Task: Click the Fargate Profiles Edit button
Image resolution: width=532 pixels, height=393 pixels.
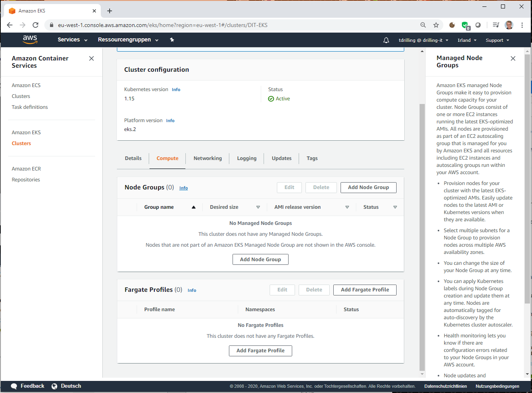Action: coord(282,290)
